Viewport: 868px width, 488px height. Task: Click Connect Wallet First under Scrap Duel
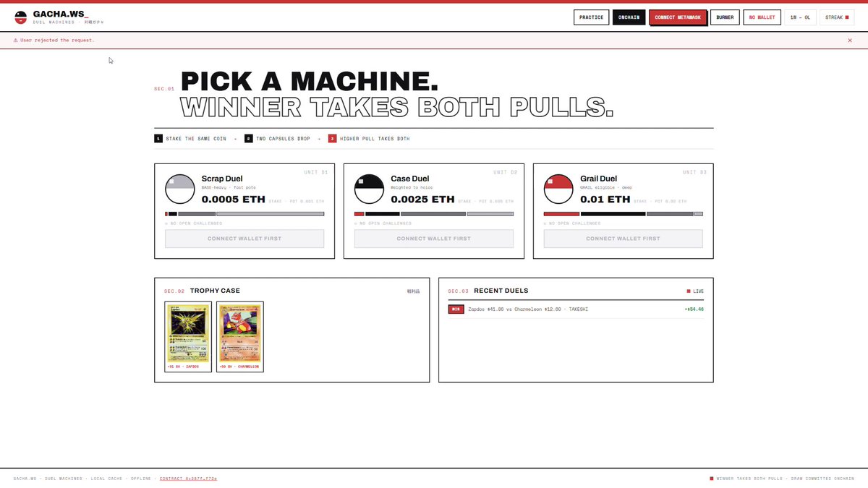pyautogui.click(x=244, y=239)
